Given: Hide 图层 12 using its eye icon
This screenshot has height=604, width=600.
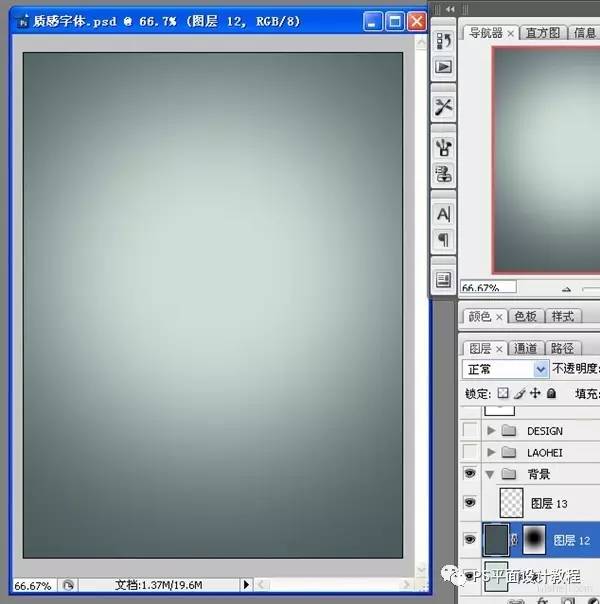Looking at the screenshot, I should [470, 539].
